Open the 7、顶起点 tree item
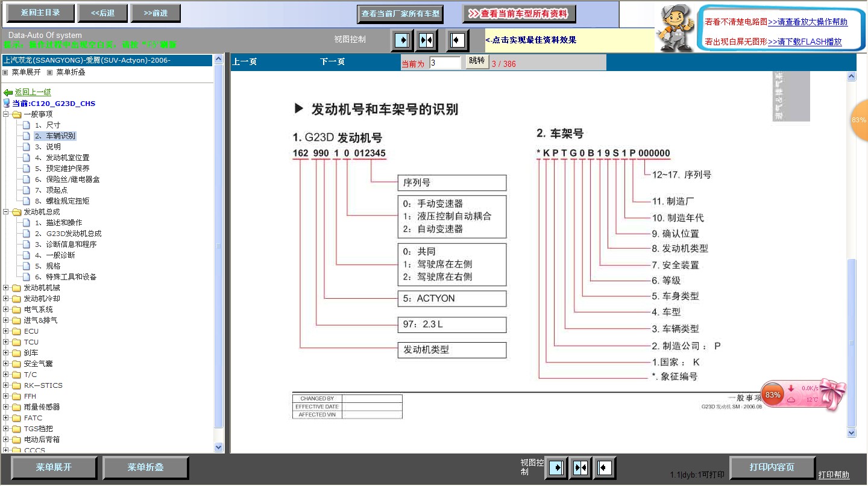 (51, 190)
